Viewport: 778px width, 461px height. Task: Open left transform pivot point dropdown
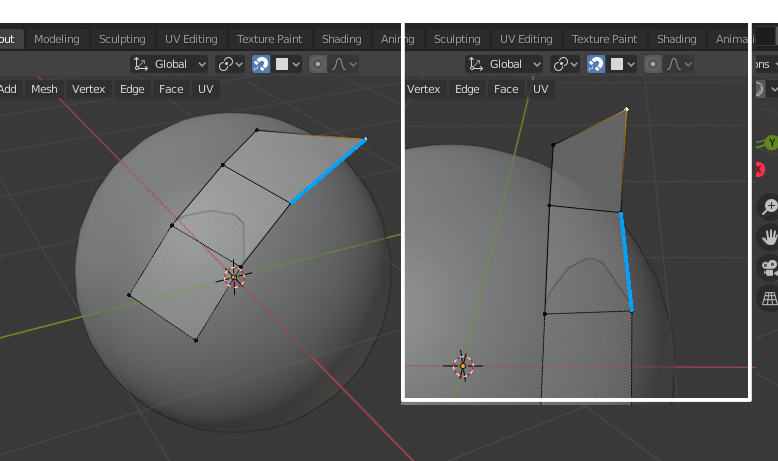pyautogui.click(x=230, y=64)
